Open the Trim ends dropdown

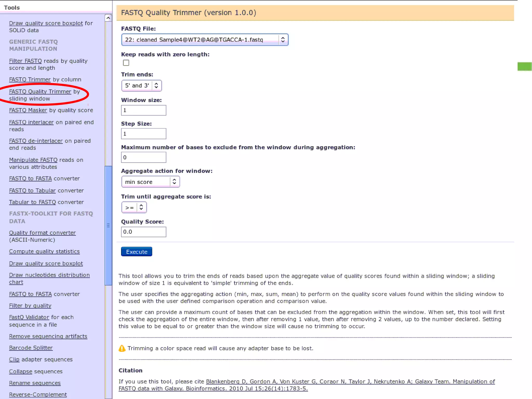(141, 85)
